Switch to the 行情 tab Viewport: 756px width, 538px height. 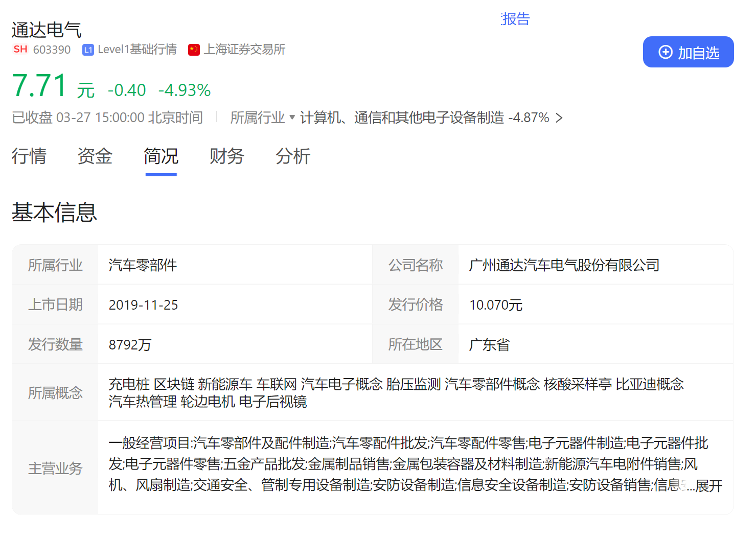pos(29,156)
